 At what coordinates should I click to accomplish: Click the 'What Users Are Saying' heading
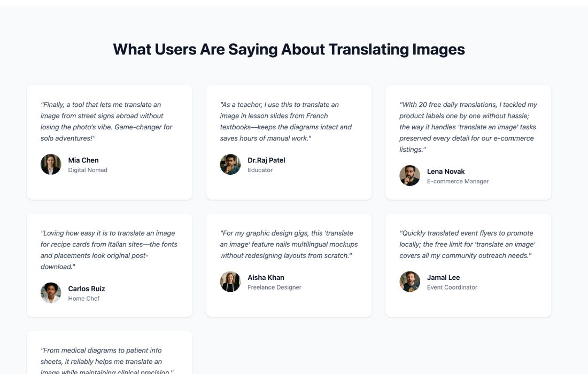click(x=289, y=49)
